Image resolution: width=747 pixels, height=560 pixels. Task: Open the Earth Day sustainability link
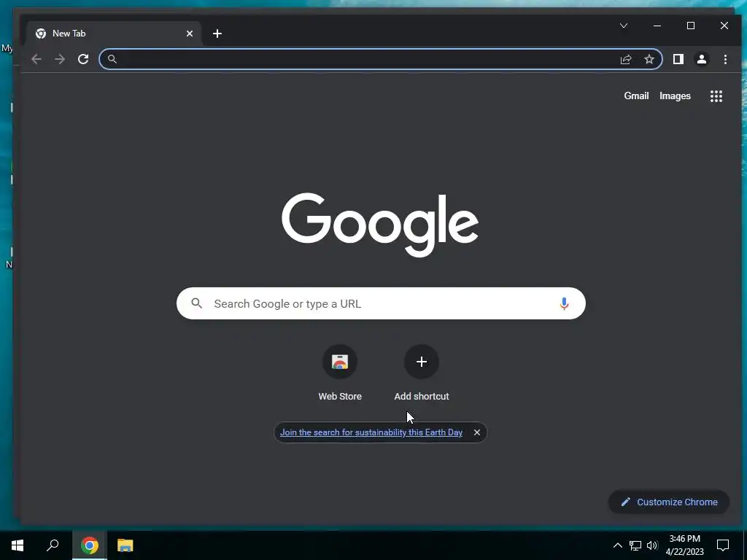371,432
